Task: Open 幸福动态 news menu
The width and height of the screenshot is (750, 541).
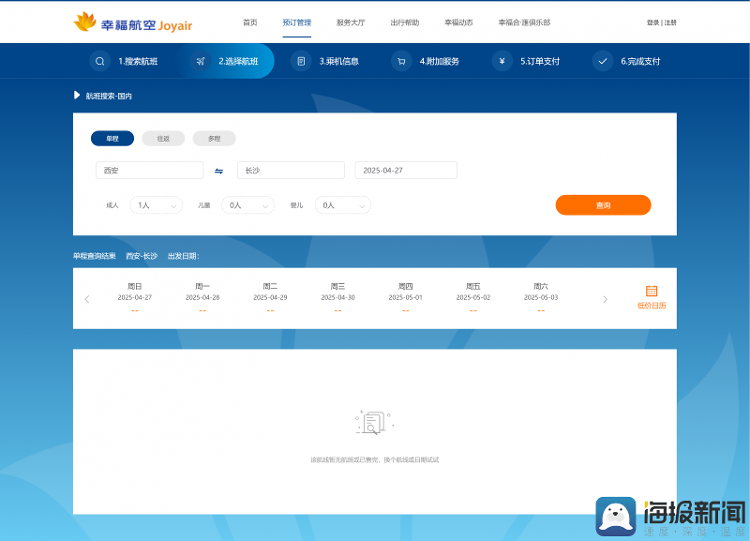Action: point(459,22)
